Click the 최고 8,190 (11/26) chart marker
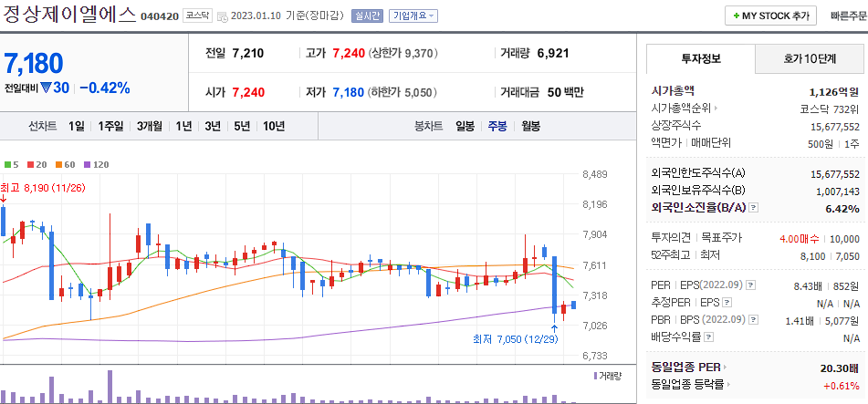868x404 pixels. point(43,188)
